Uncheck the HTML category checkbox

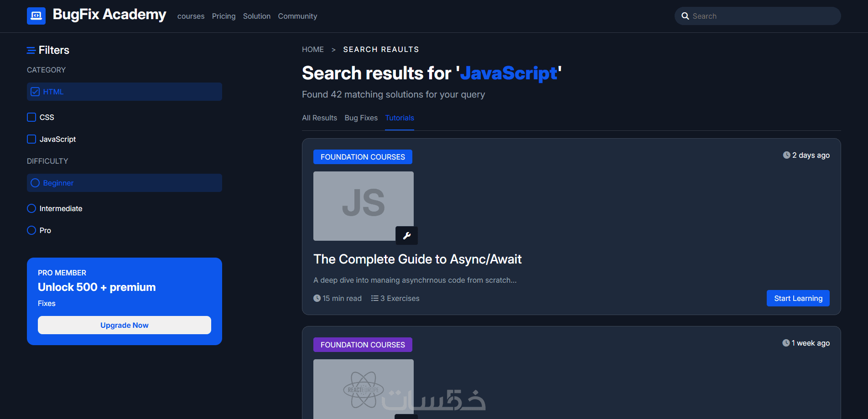click(x=35, y=92)
